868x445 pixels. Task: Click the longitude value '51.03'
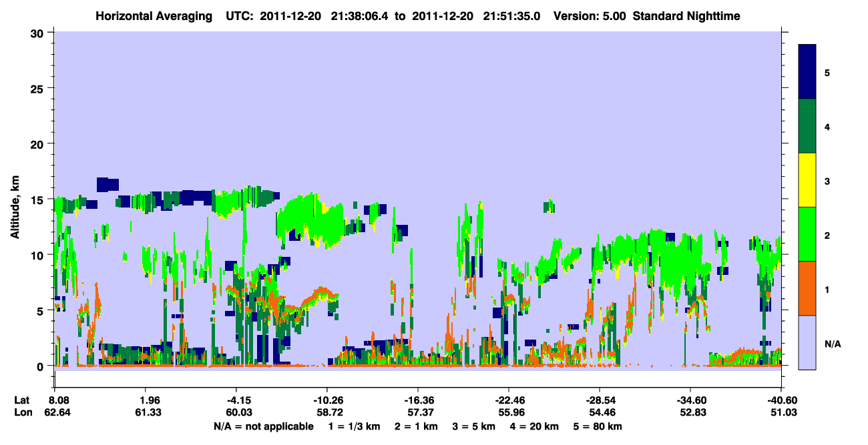[x=785, y=413]
